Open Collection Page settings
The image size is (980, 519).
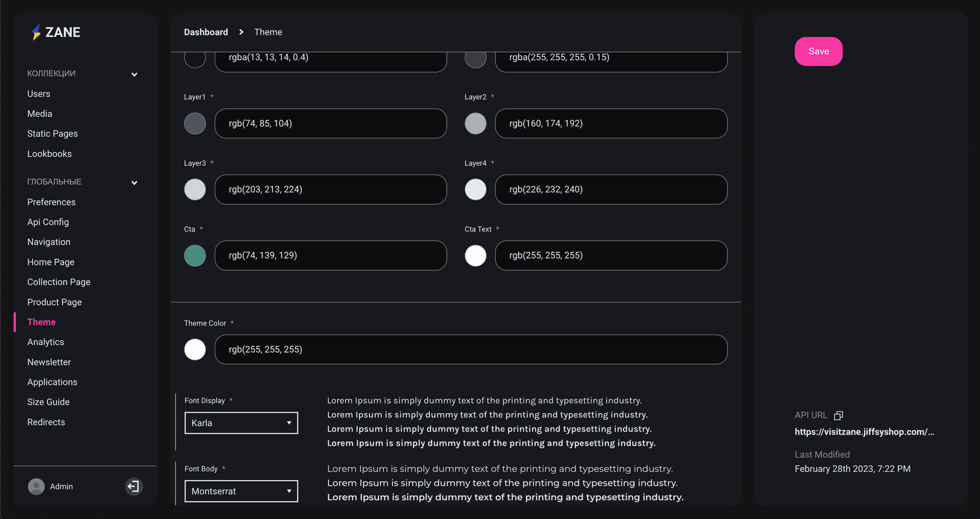(x=59, y=282)
